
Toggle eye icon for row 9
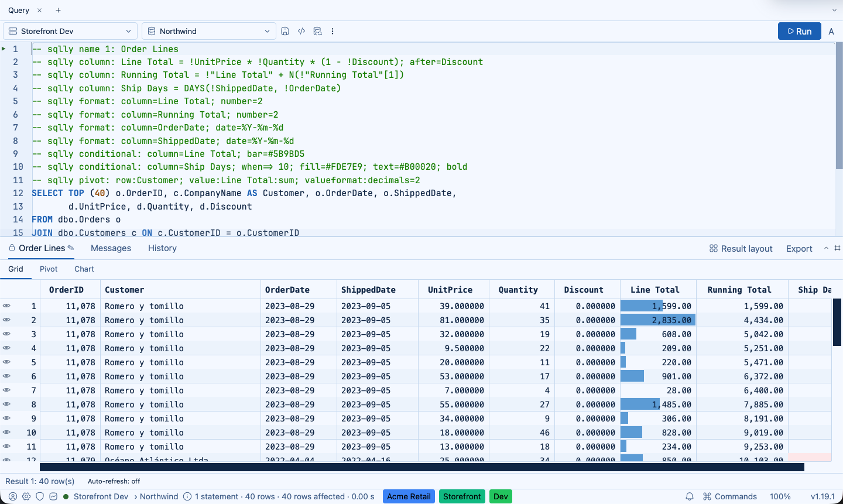tap(6, 419)
